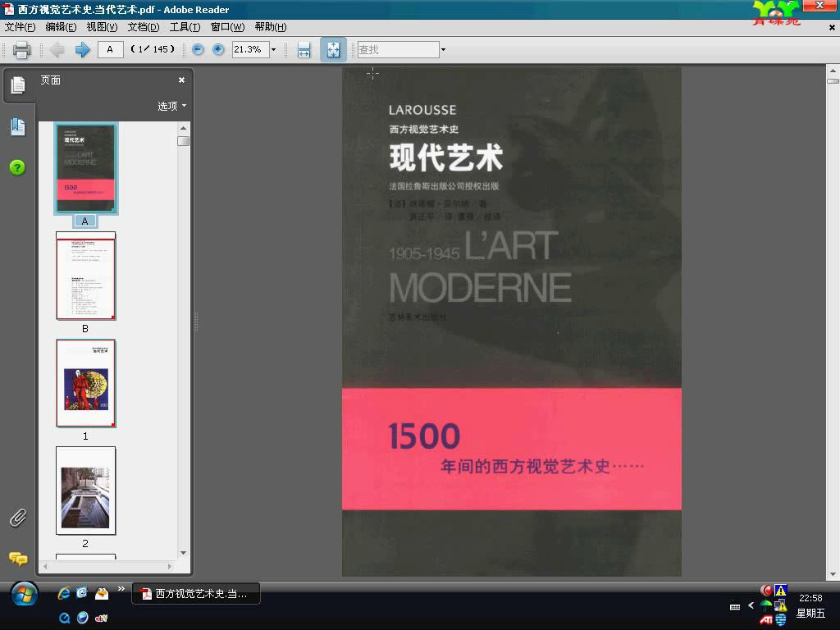
Task: Show hidden system tray icons arrow
Action: (x=751, y=605)
